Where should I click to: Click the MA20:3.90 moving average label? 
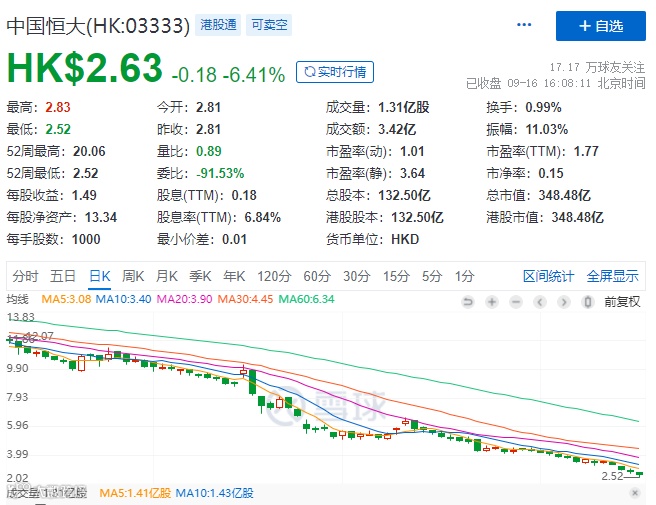[x=184, y=299]
